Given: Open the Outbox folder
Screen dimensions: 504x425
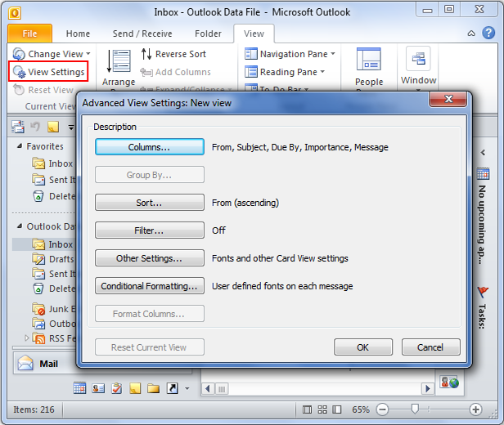Looking at the screenshot, I should click(53, 324).
